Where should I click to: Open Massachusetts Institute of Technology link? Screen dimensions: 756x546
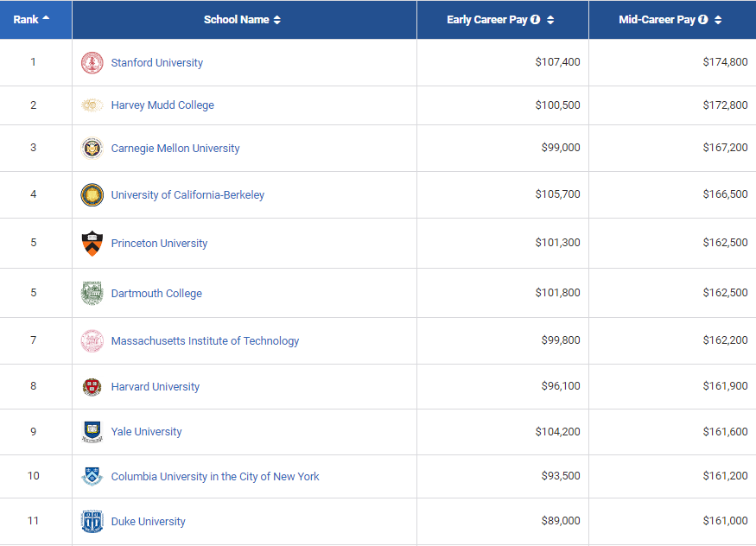click(205, 340)
